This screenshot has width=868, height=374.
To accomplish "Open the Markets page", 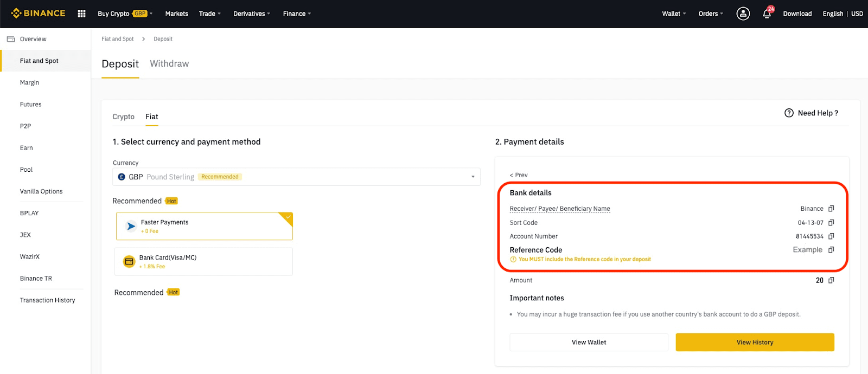I will coord(177,14).
